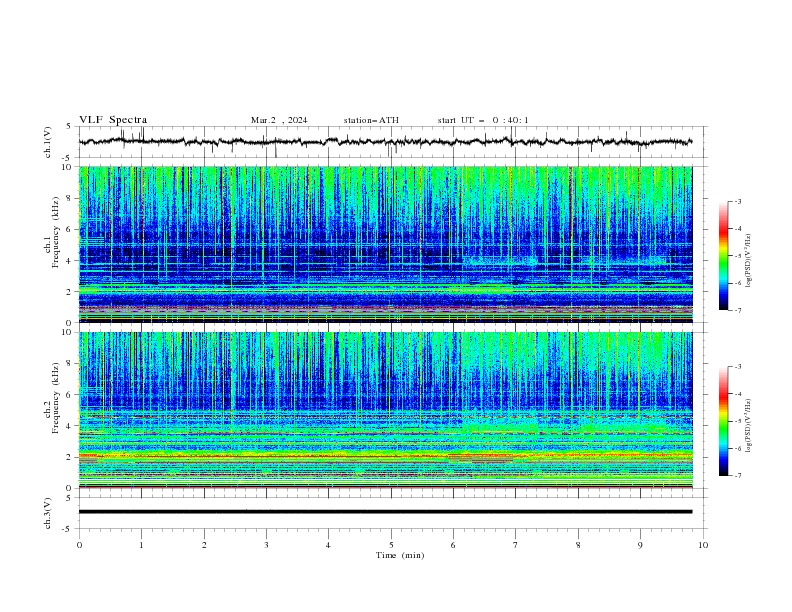The image size is (792, 612).
Task: Click the "ch.1(V)" axis label
Action: 48,142
